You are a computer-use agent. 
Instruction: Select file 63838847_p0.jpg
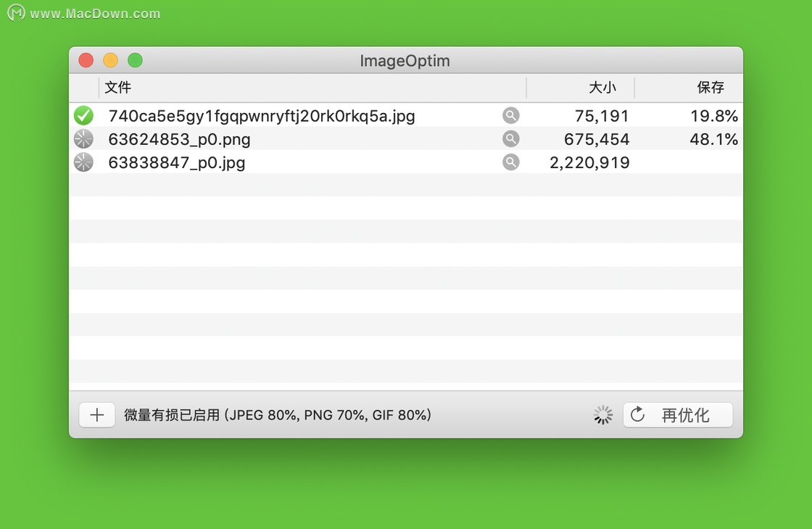[x=177, y=162]
